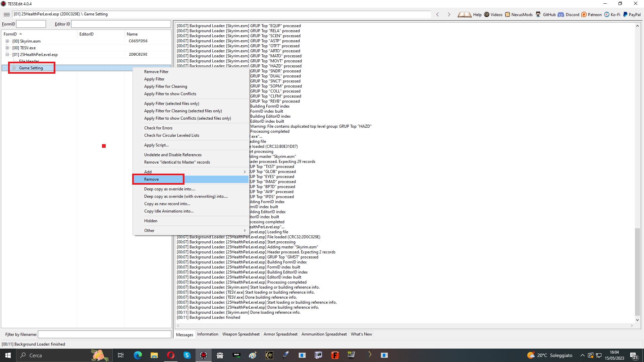Select TES5Edit icon in the taskbar
This screenshot has width=644, height=362.
coord(204,355)
